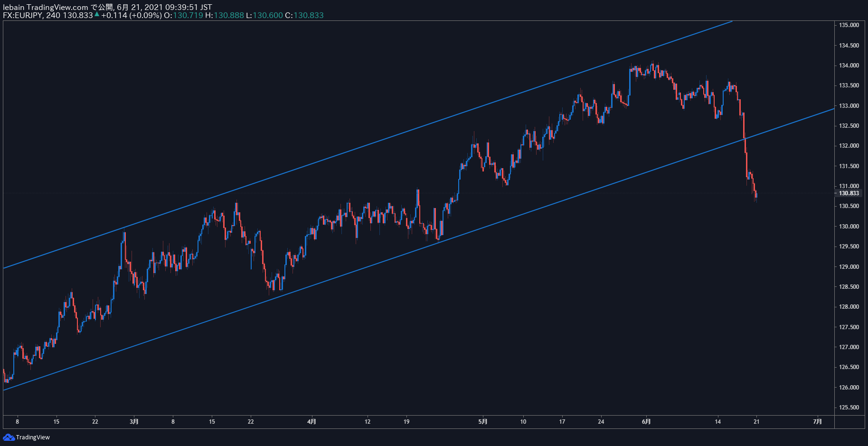Click the 19 date label on time axis

406,422
